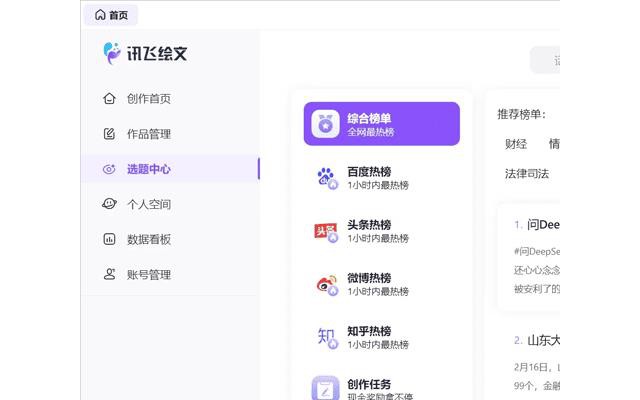Click the home icon in 首页 tab
This screenshot has width=640, height=400.
100,15
